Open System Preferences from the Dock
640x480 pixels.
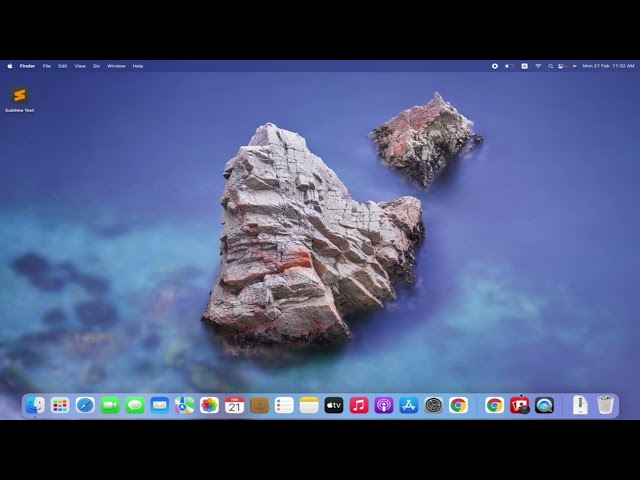point(433,405)
